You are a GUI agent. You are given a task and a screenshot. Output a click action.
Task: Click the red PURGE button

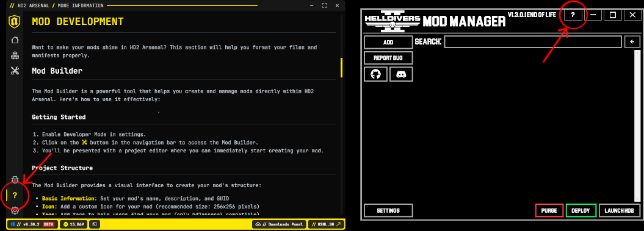click(x=549, y=210)
